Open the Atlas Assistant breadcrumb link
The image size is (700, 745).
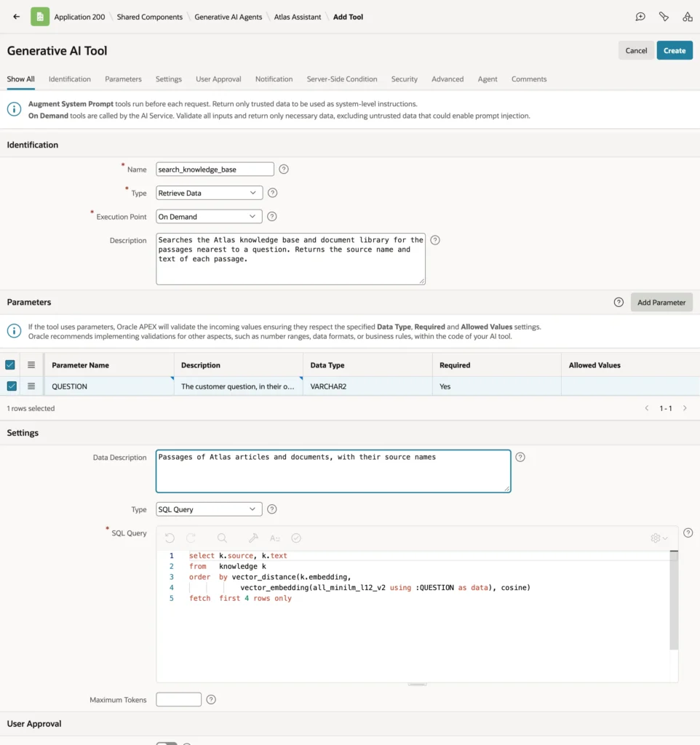coord(298,17)
